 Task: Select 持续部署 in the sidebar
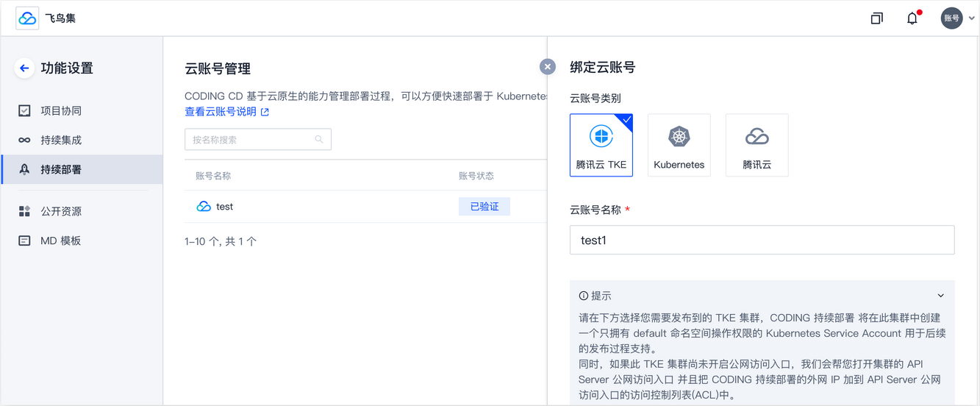pyautogui.click(x=82, y=169)
